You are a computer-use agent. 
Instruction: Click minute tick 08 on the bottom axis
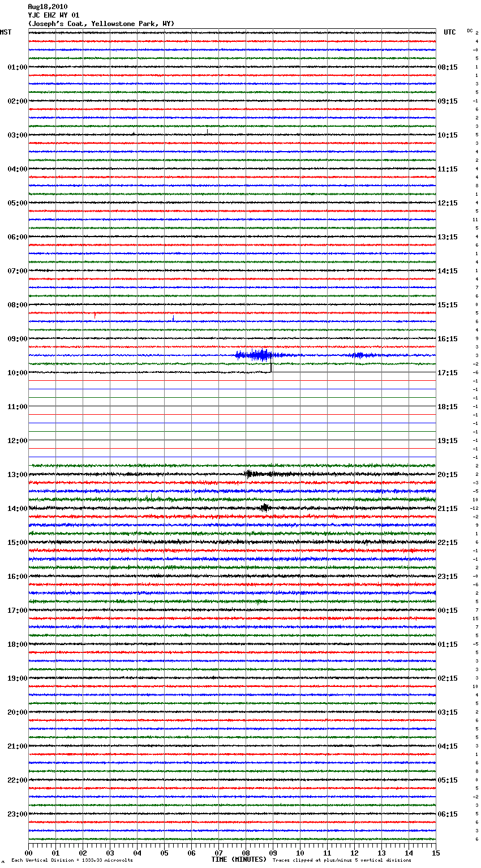pos(246,853)
